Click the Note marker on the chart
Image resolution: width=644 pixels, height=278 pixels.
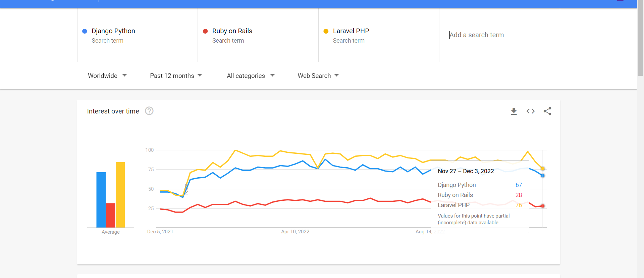[186, 189]
